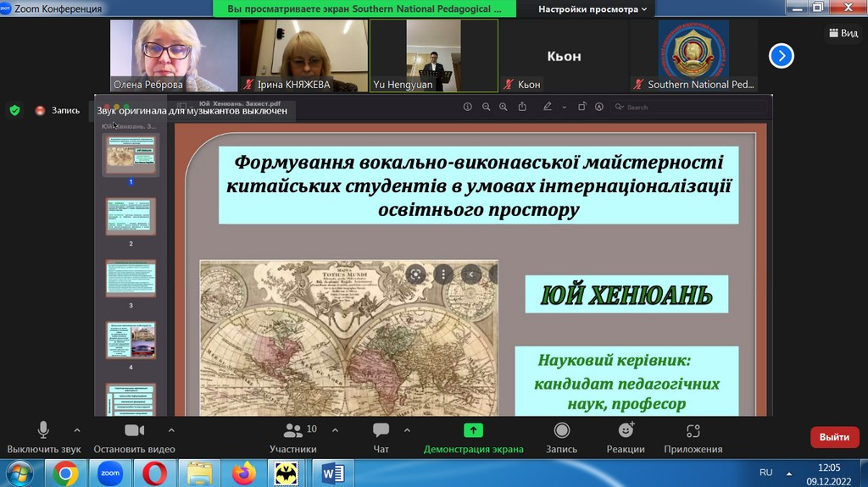
Task: Show next participants with blue arrow
Action: click(781, 56)
